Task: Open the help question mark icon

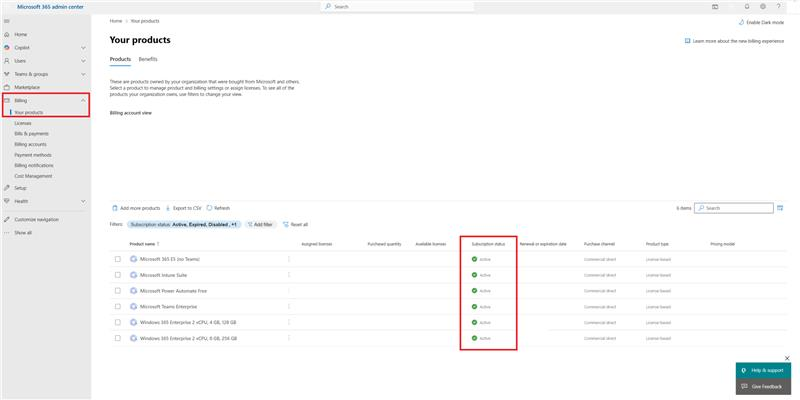Action: [x=779, y=7]
